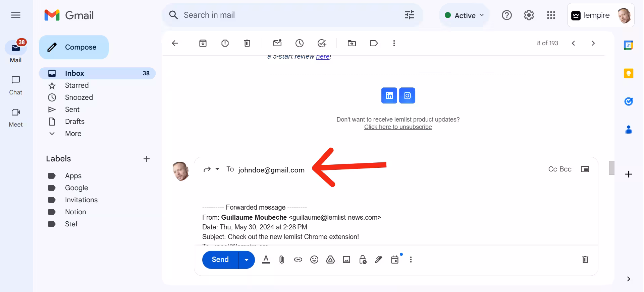Click the Search in mail field

(288, 15)
